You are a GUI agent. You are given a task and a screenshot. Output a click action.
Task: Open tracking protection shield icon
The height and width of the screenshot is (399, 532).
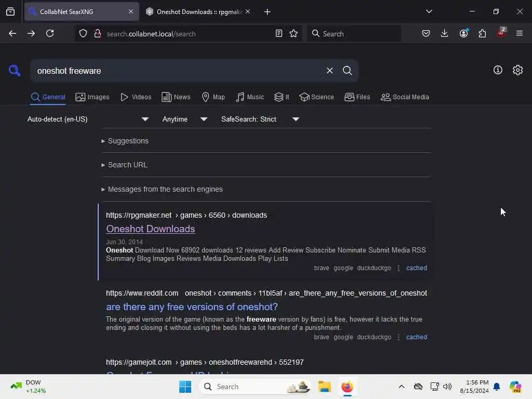pos(83,34)
